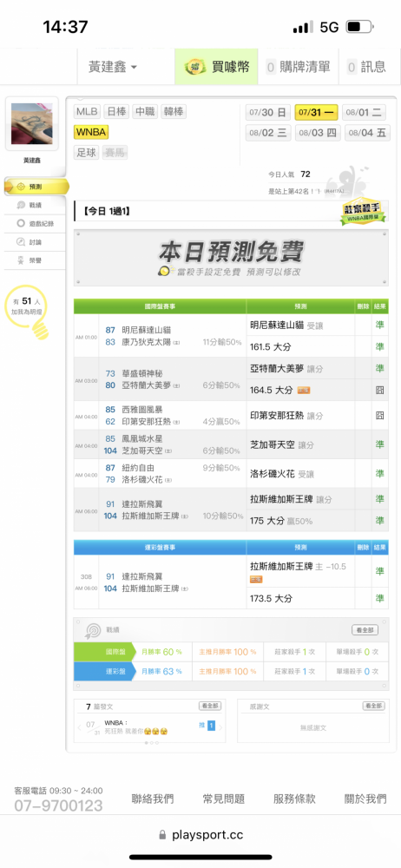Select the WNBA league filter
This screenshot has width=401, height=868.
pos(91,132)
